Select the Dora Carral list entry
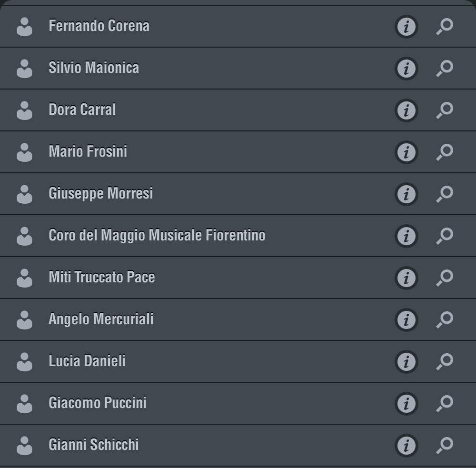This screenshot has height=468, width=476. click(238, 110)
